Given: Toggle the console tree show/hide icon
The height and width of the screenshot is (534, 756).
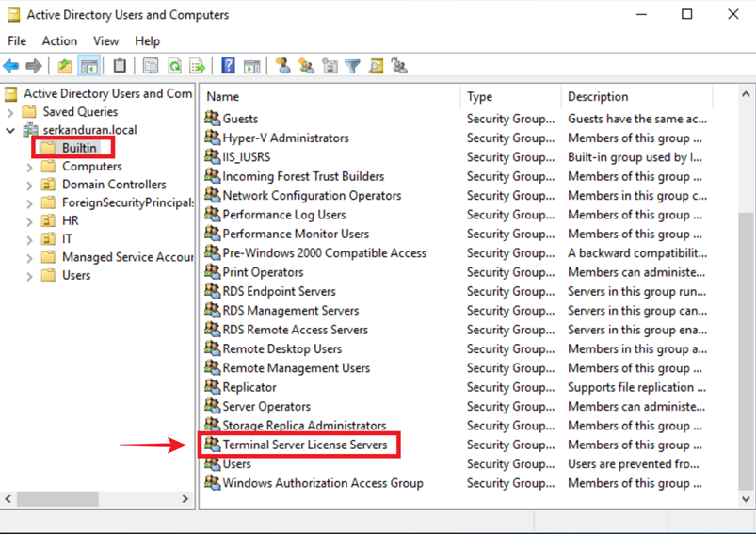Looking at the screenshot, I should pos(89,66).
